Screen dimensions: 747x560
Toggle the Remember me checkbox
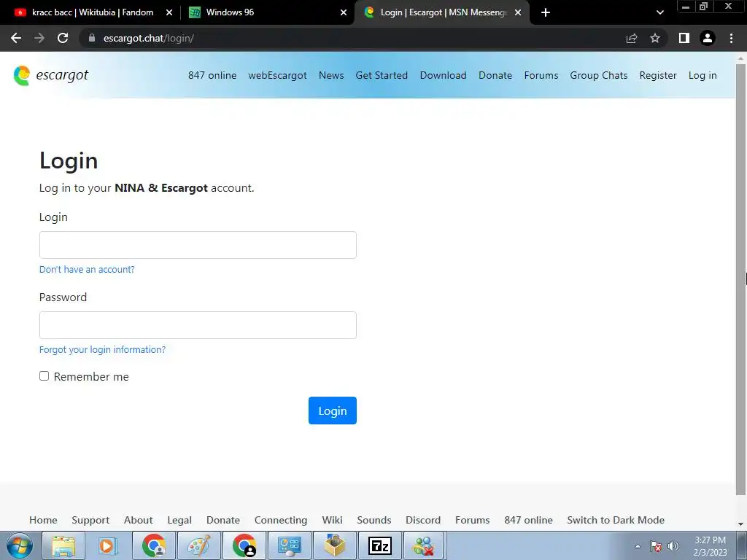pos(44,376)
